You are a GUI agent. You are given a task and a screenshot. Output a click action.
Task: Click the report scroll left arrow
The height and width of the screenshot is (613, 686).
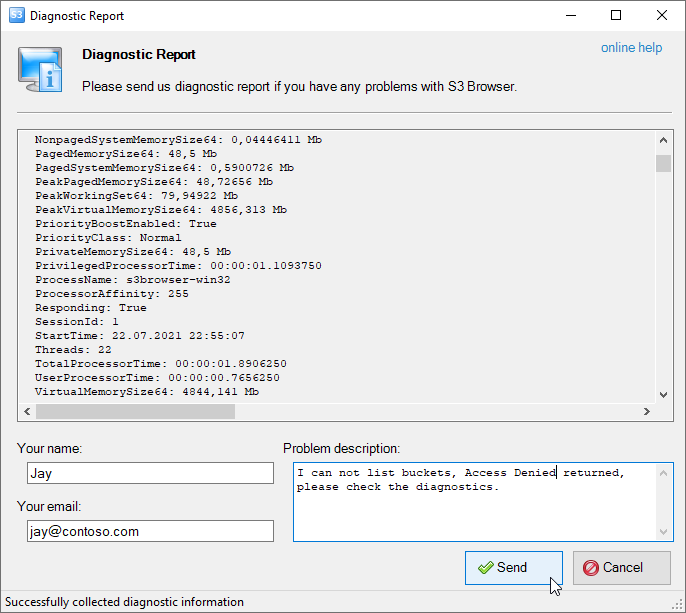(x=27, y=411)
